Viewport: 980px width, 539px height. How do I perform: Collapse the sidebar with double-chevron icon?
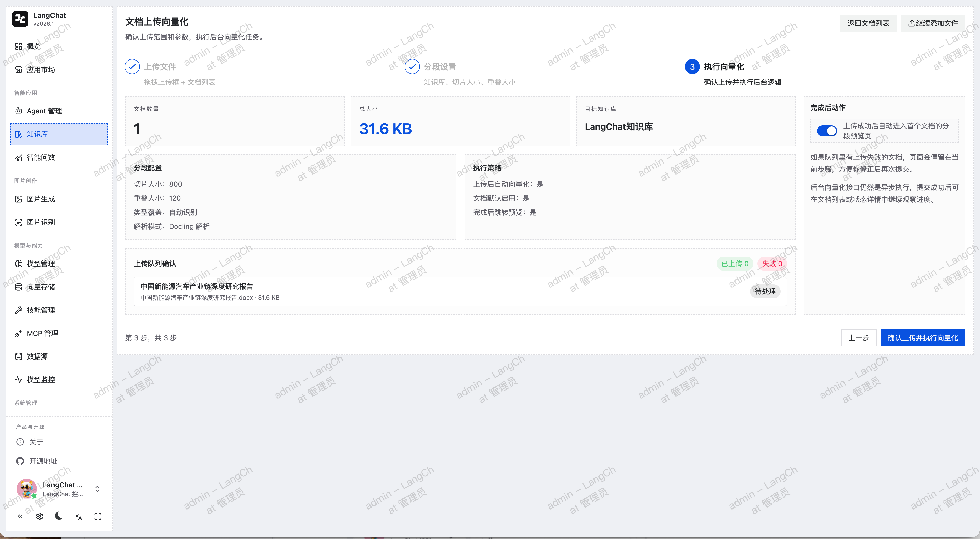20,516
